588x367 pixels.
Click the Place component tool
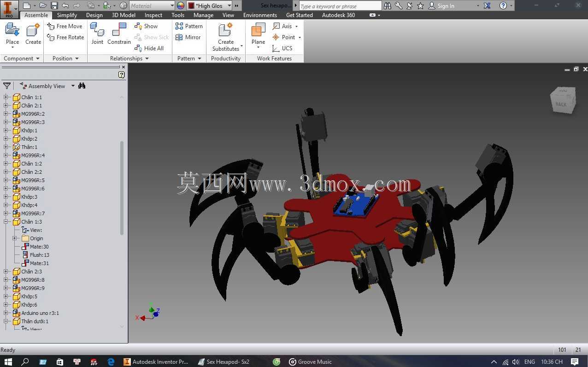[12, 35]
